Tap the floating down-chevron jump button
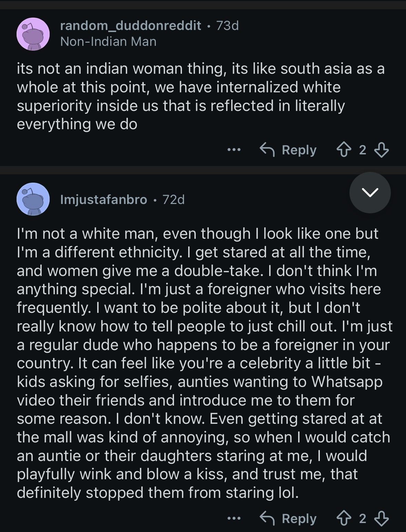This screenshot has height=532, width=406. pos(370,193)
